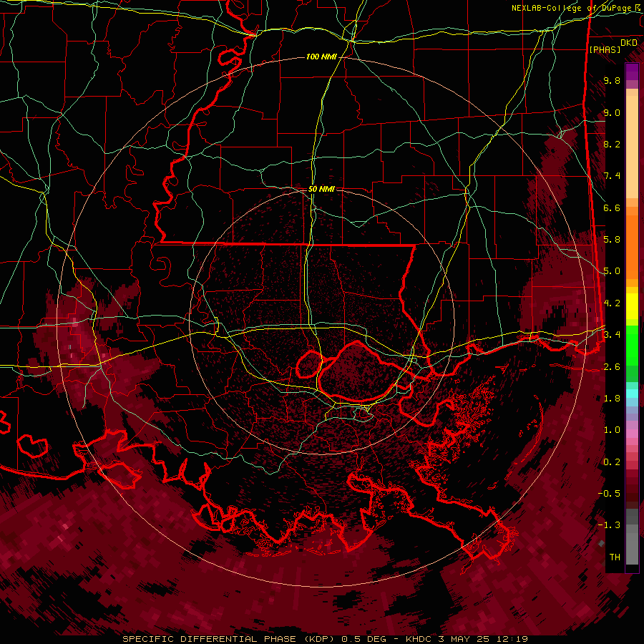Pick the purple swatch atop the color bar
This screenshot has height=644, width=644.
pos(632,72)
